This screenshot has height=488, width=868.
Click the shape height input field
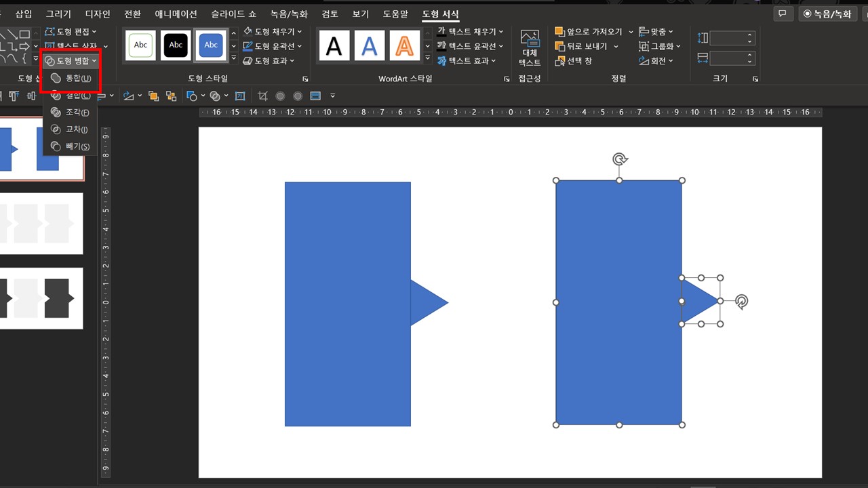pos(732,38)
